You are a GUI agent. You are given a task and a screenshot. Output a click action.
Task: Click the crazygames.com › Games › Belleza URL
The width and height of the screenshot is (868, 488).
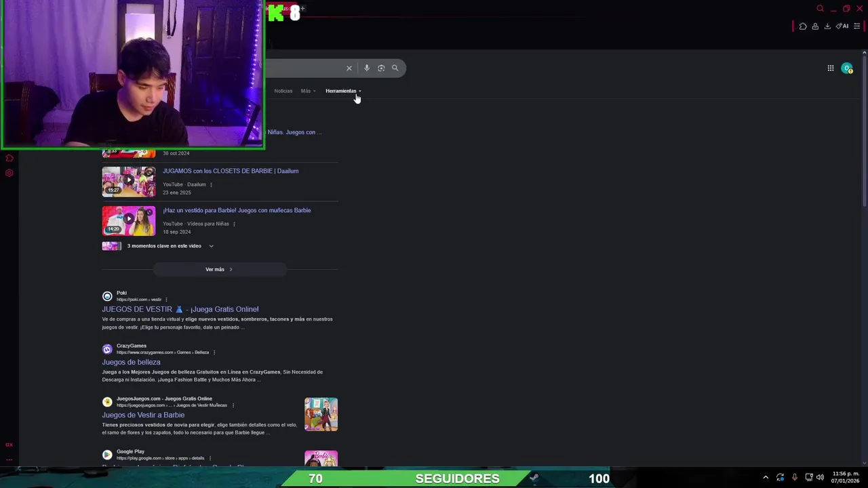pyautogui.click(x=163, y=352)
